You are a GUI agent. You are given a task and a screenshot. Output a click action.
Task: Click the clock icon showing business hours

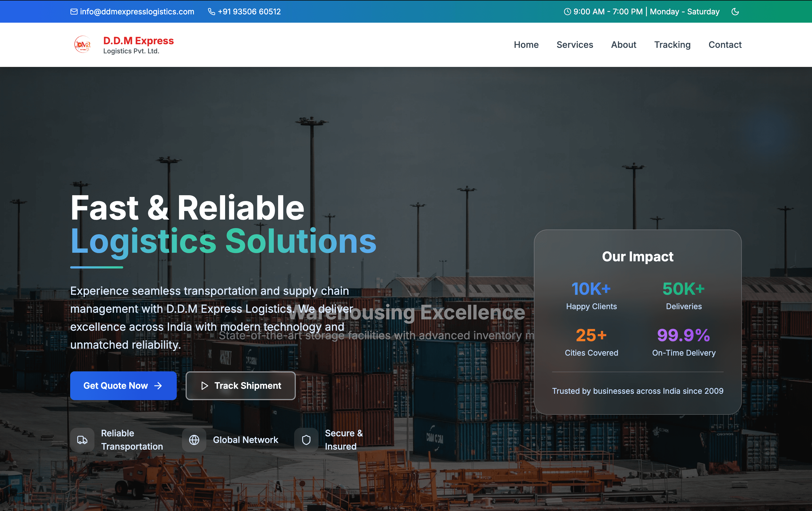[x=568, y=12]
